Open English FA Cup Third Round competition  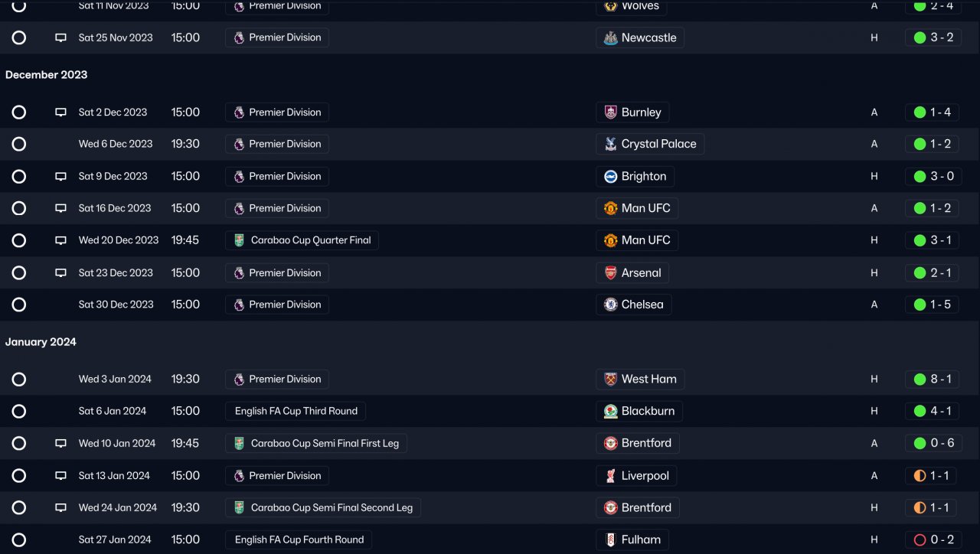[296, 412]
